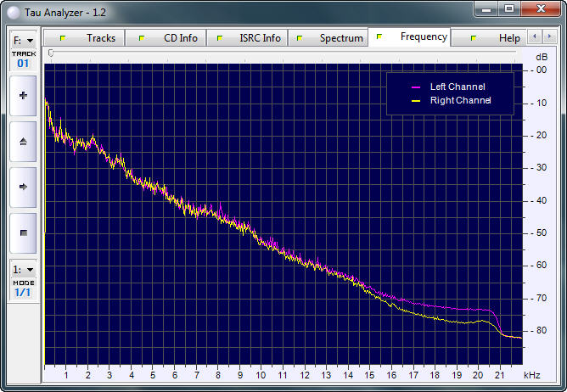The image size is (567, 392).
Task: Click the Help tab indicator icon
Action: [474, 38]
